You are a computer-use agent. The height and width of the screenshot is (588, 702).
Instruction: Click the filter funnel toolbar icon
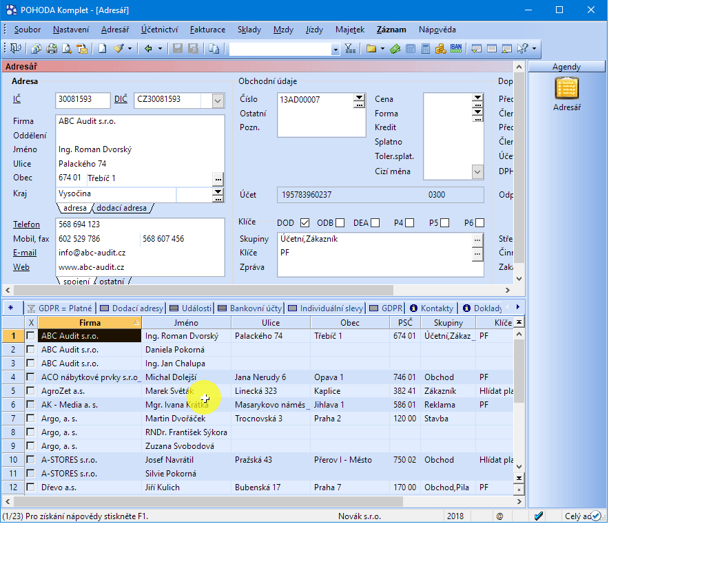(x=350, y=48)
